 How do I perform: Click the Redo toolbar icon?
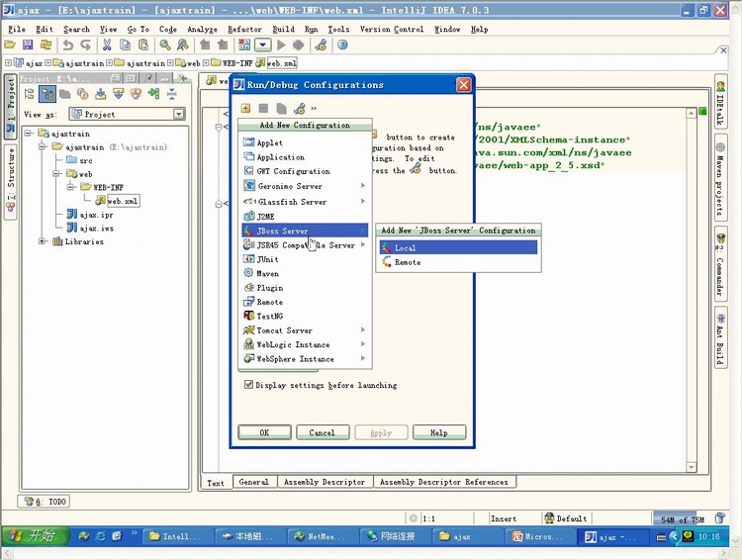click(85, 45)
